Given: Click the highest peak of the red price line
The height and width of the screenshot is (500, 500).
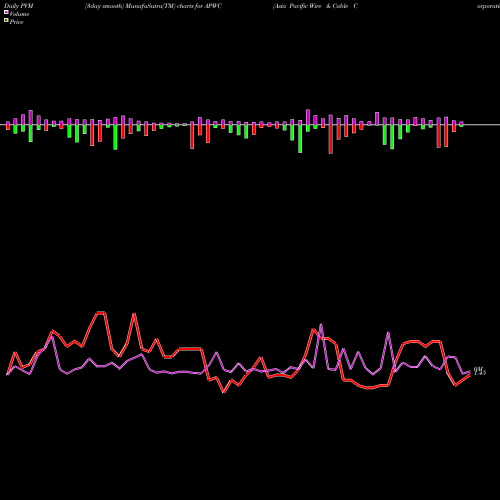Looking at the screenshot, I should tap(101, 313).
